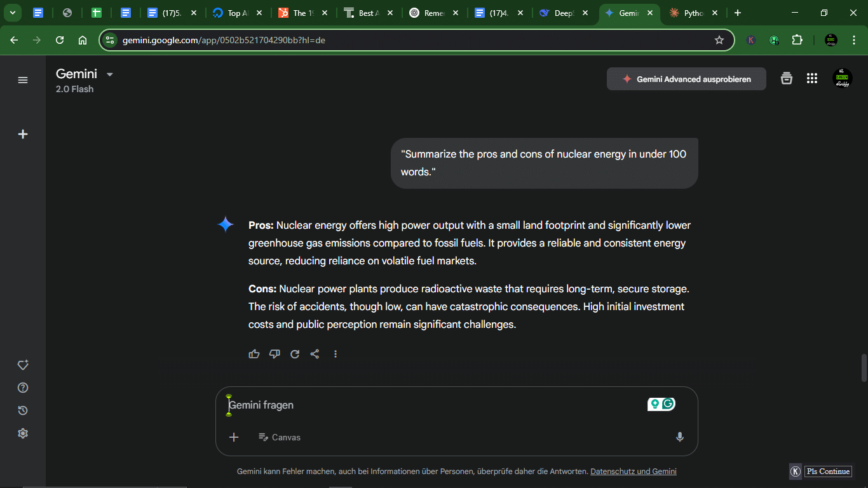The height and width of the screenshot is (488, 868).
Task: Go back to previous page
Action: pos(14,40)
